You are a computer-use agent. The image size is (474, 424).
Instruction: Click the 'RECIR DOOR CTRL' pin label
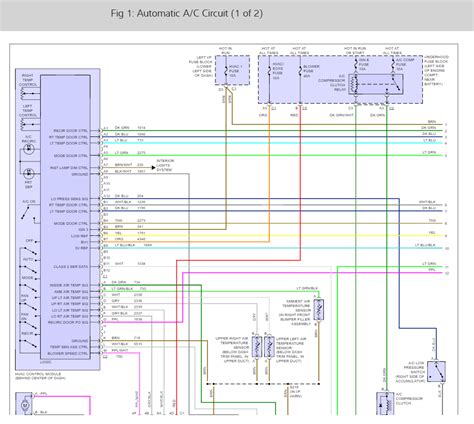point(70,131)
